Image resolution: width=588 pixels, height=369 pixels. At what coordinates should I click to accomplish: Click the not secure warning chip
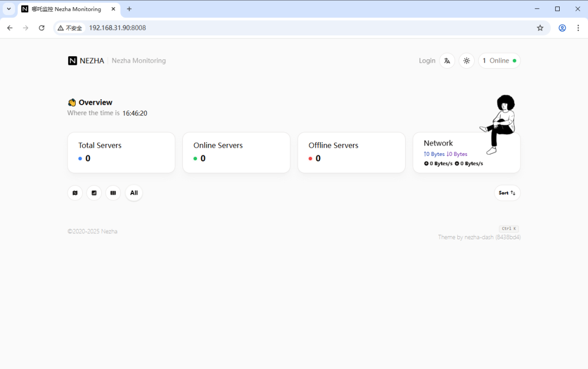[70, 28]
